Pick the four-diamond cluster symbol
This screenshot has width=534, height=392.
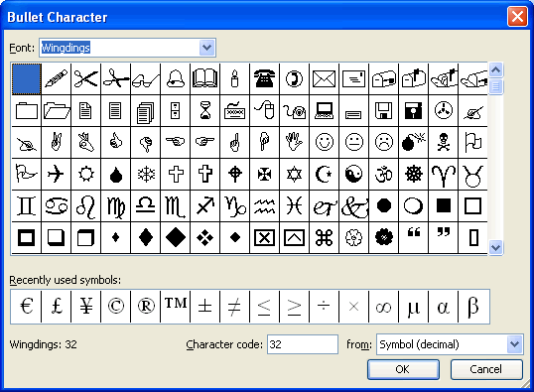pos(205,238)
